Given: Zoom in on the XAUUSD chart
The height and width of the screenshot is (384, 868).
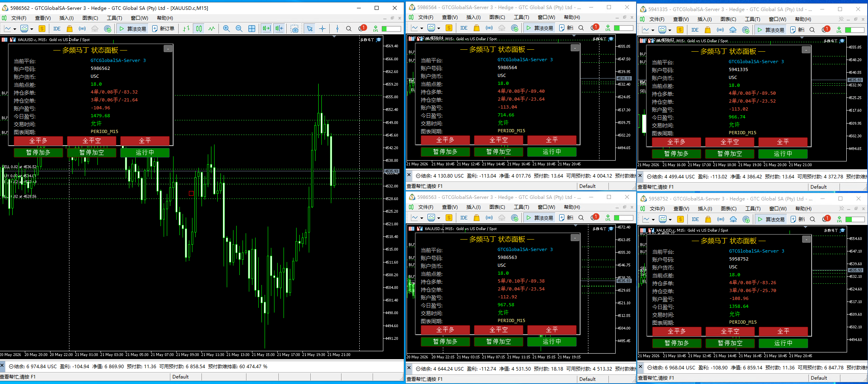Looking at the screenshot, I should [x=226, y=28].
